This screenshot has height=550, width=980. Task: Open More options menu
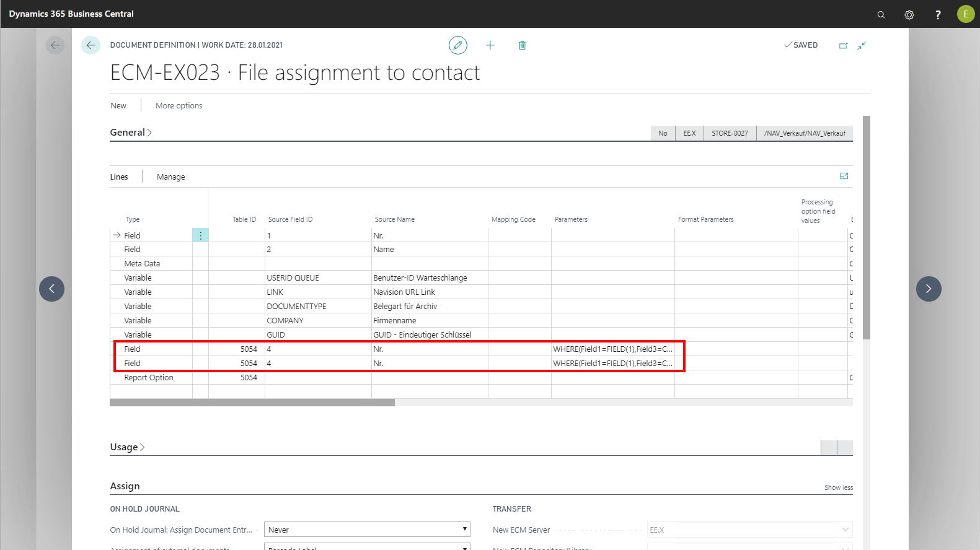(x=179, y=106)
